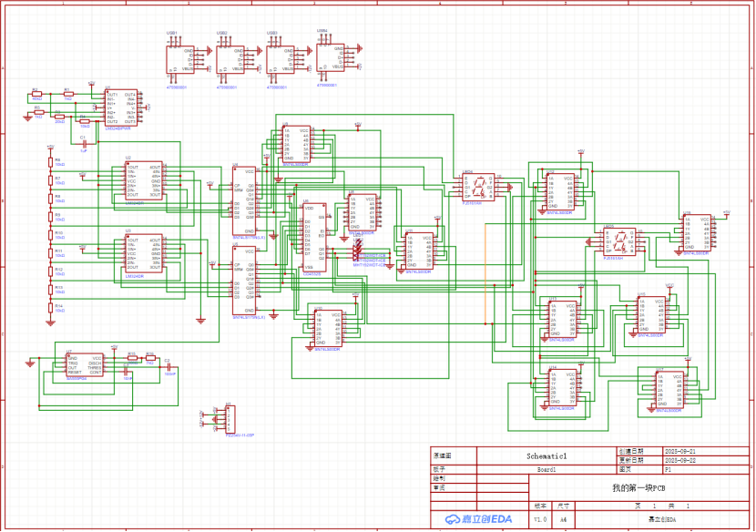Click the 1uF value label of C1
756x532 pixels.
coord(84,151)
